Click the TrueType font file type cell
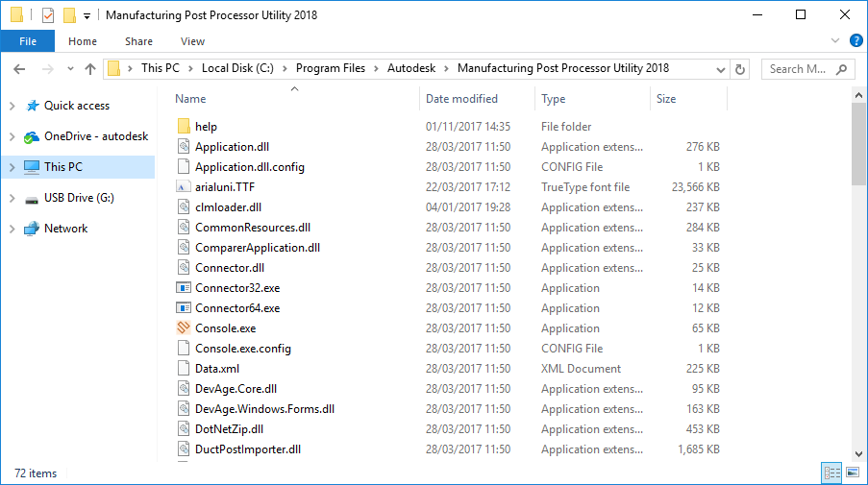868x485 pixels. [x=585, y=187]
